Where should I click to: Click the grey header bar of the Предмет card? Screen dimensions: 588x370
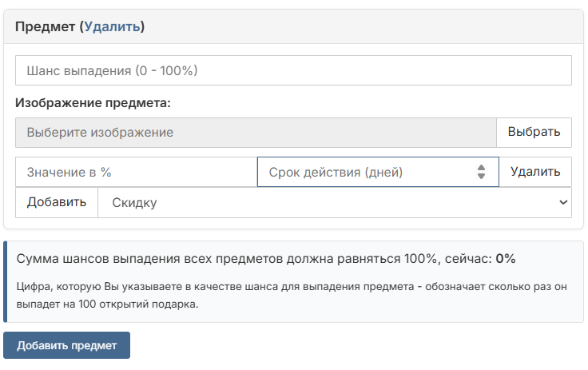click(360, 26)
